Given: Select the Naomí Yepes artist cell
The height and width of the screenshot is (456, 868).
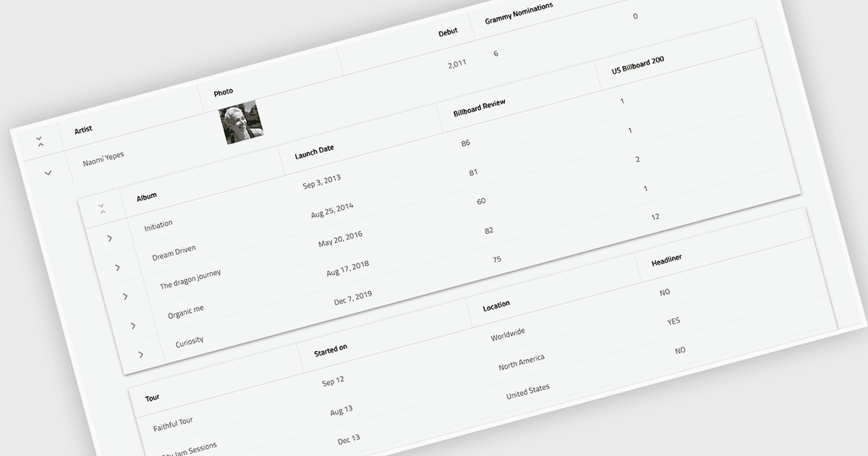Looking at the screenshot, I should (103, 159).
